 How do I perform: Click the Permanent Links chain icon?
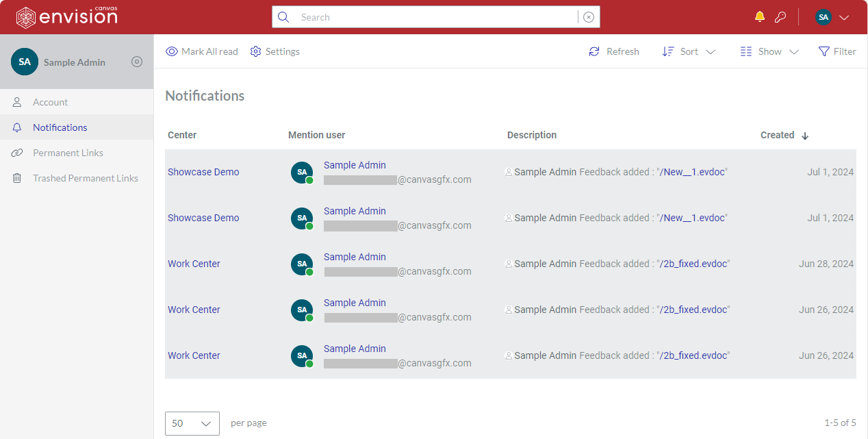pyautogui.click(x=16, y=152)
